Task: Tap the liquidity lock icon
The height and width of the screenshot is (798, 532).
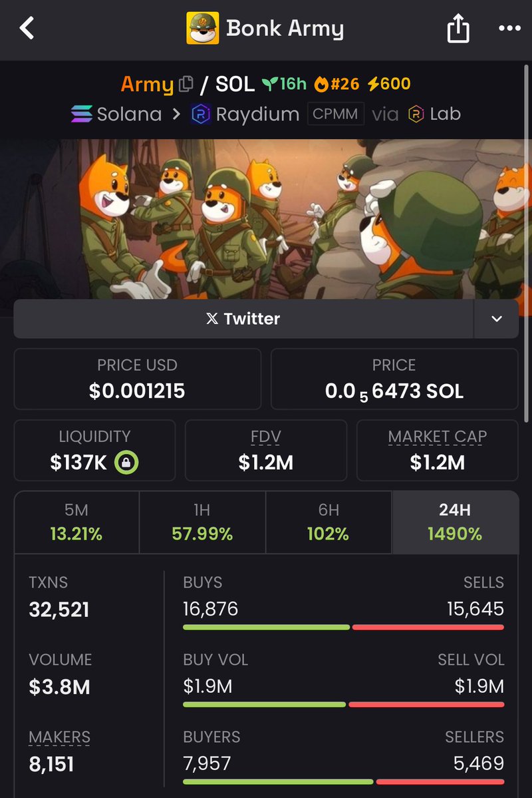Action: [x=126, y=463]
